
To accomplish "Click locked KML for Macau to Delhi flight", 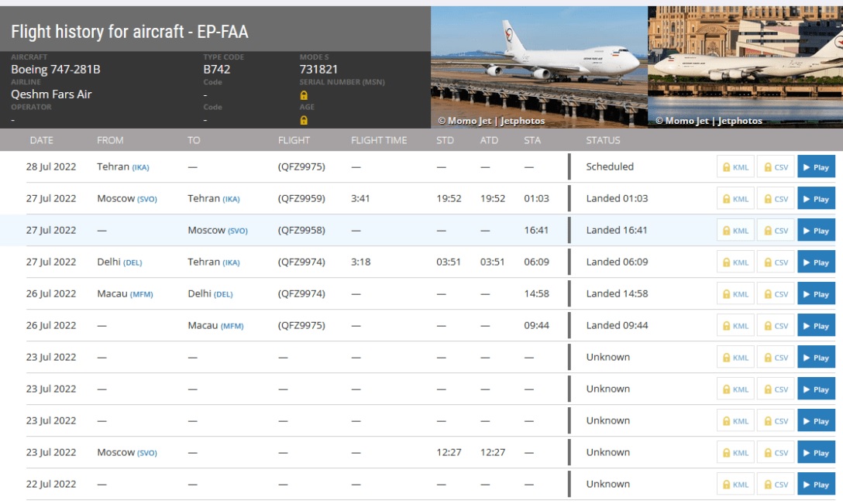I will coord(735,294).
